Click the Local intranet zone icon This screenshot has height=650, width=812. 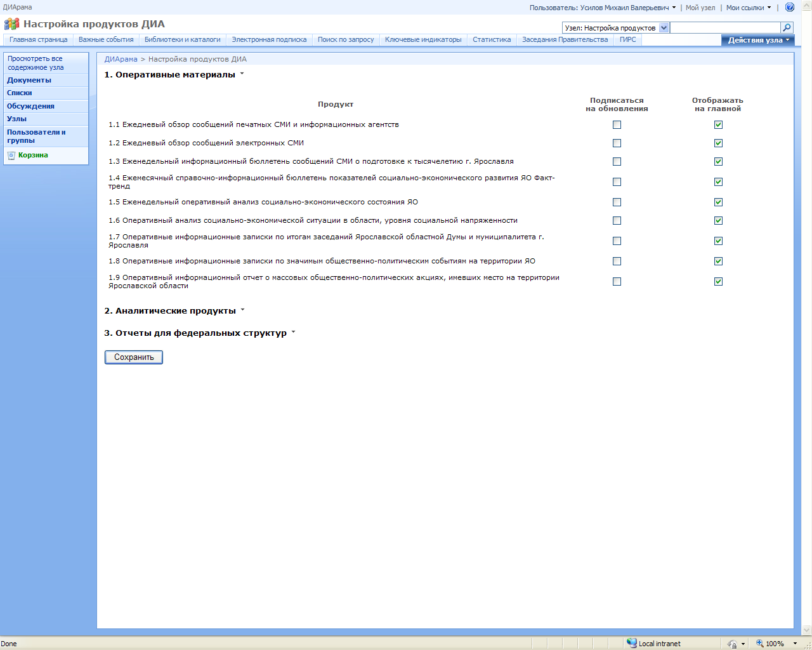point(632,643)
